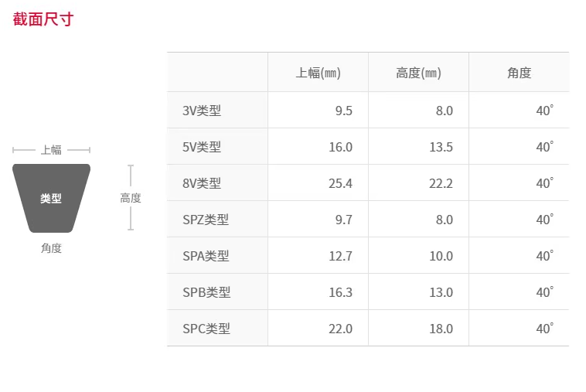
Task: Click the dark belt cross-section diagram
Action: pyautogui.click(x=51, y=198)
